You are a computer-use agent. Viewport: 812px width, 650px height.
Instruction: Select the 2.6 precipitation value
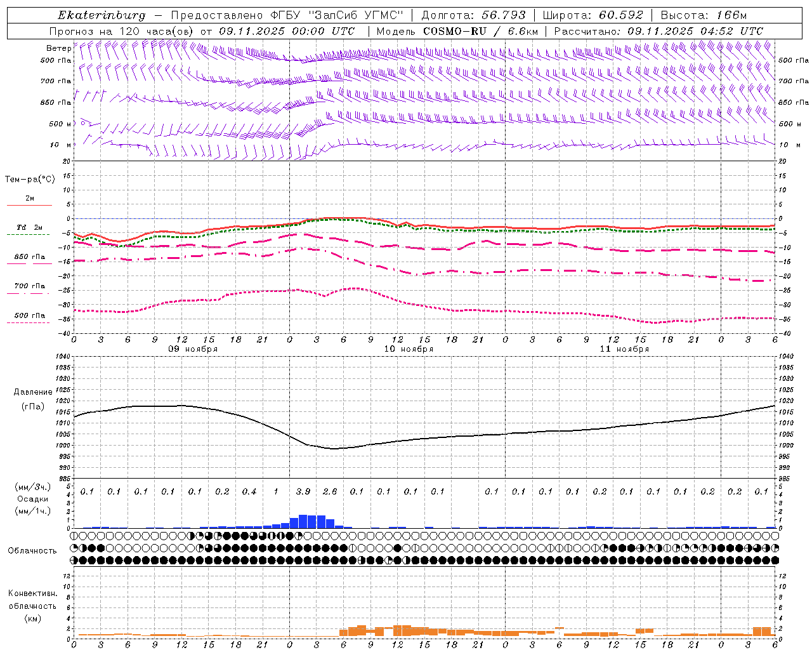coord(330,492)
